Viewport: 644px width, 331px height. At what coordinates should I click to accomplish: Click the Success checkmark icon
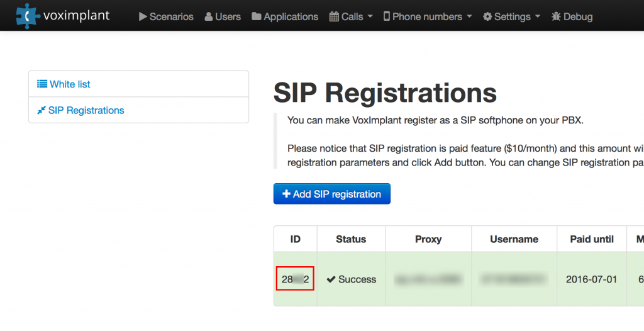(331, 279)
